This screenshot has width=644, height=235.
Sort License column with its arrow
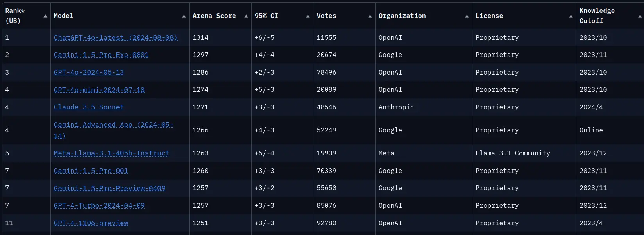(x=571, y=16)
